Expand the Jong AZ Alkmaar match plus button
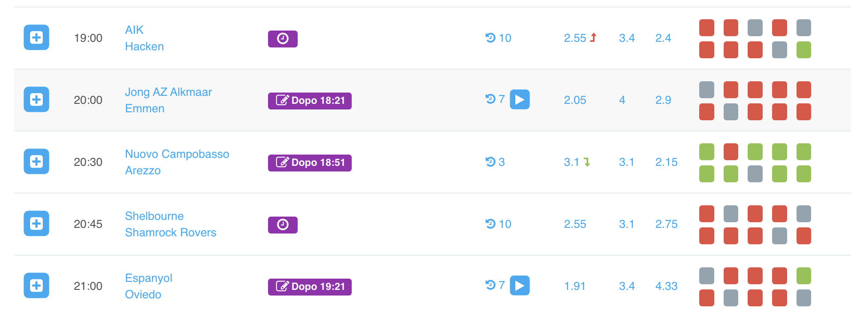Image resolution: width=868 pixels, height=327 pixels. pyautogui.click(x=36, y=100)
